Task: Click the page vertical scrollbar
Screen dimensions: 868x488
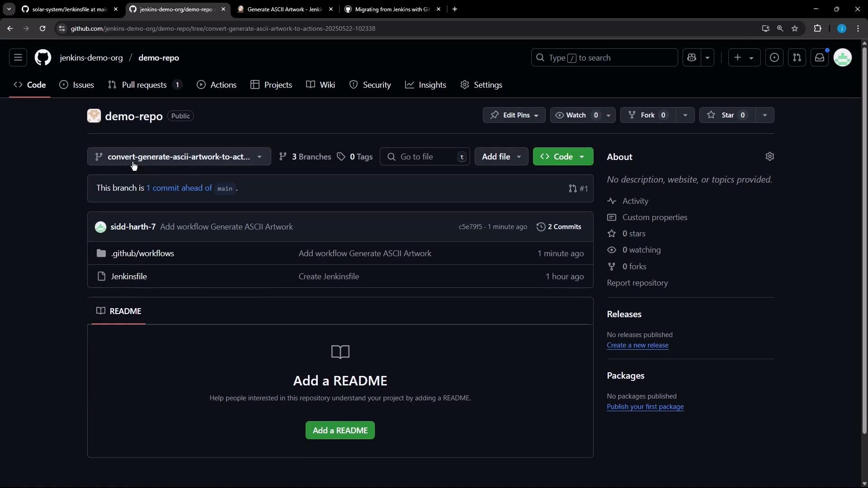Action: pos(864,239)
